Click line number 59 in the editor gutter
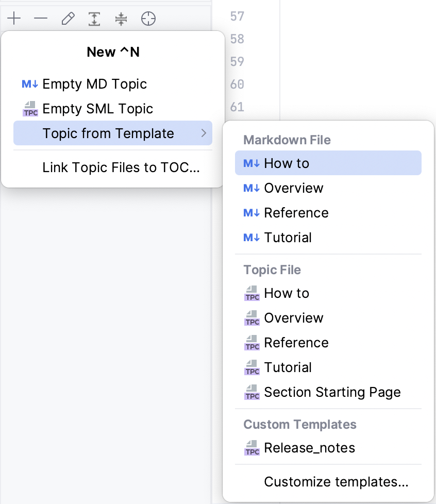Viewport: 436px width, 504px height. (237, 62)
